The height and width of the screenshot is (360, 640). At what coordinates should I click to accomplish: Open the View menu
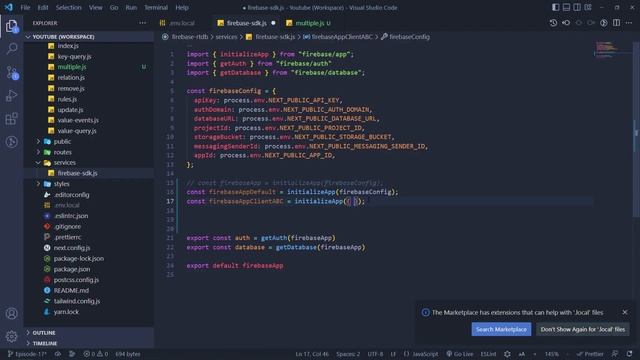[x=96, y=7]
